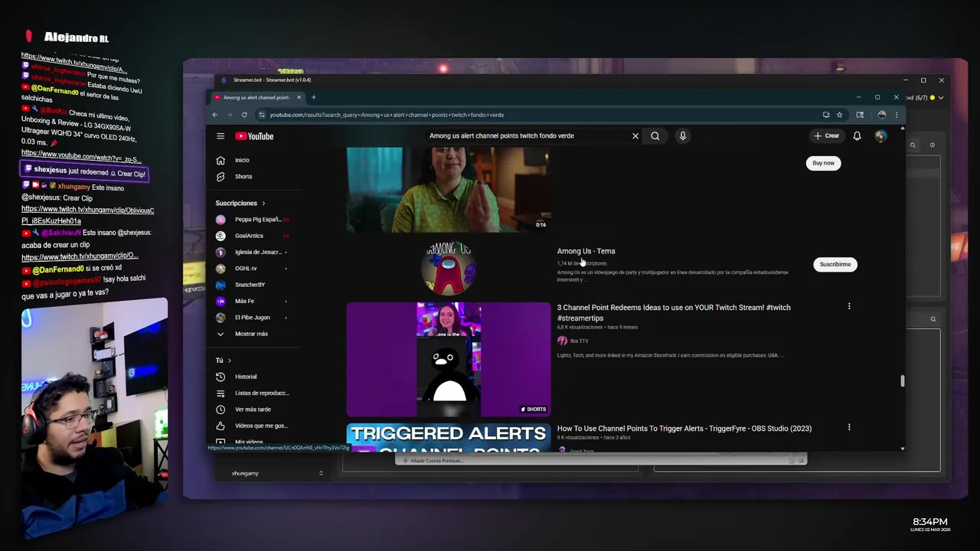980x551 pixels.
Task: Clear the YouTube search box text
Action: [x=635, y=136]
